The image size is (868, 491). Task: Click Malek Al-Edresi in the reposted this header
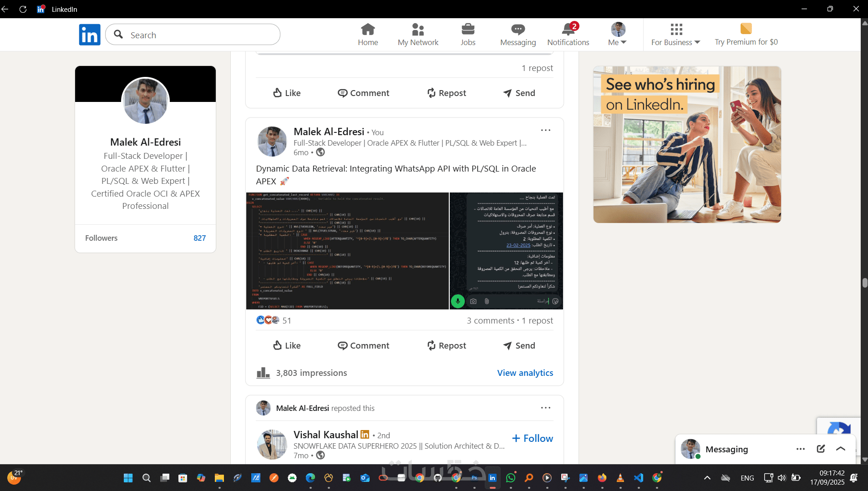pyautogui.click(x=302, y=408)
